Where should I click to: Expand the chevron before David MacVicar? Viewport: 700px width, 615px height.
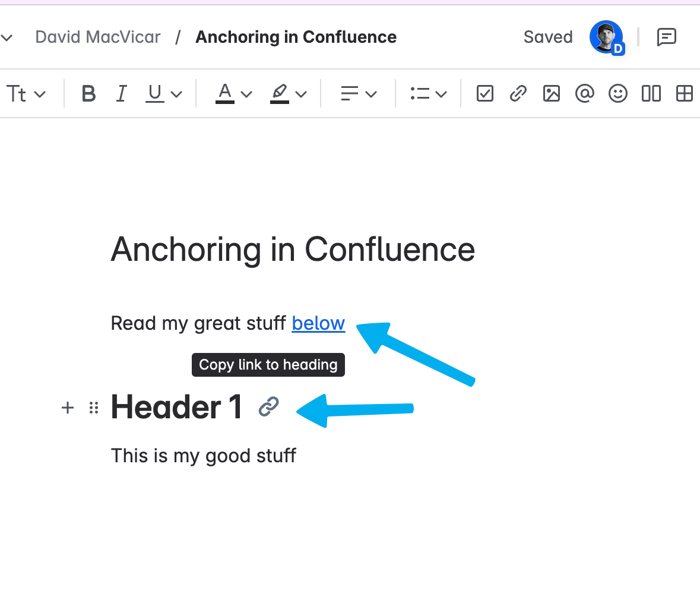click(x=7, y=37)
